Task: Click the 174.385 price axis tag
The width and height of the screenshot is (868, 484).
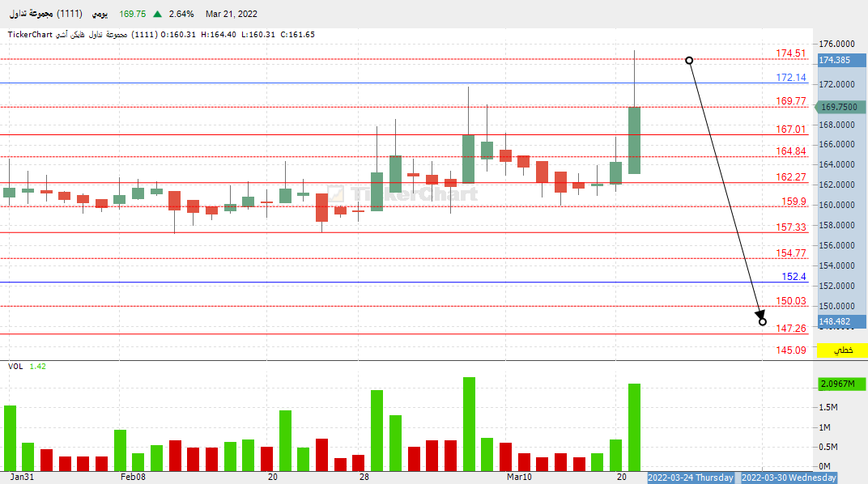Action: point(834,60)
